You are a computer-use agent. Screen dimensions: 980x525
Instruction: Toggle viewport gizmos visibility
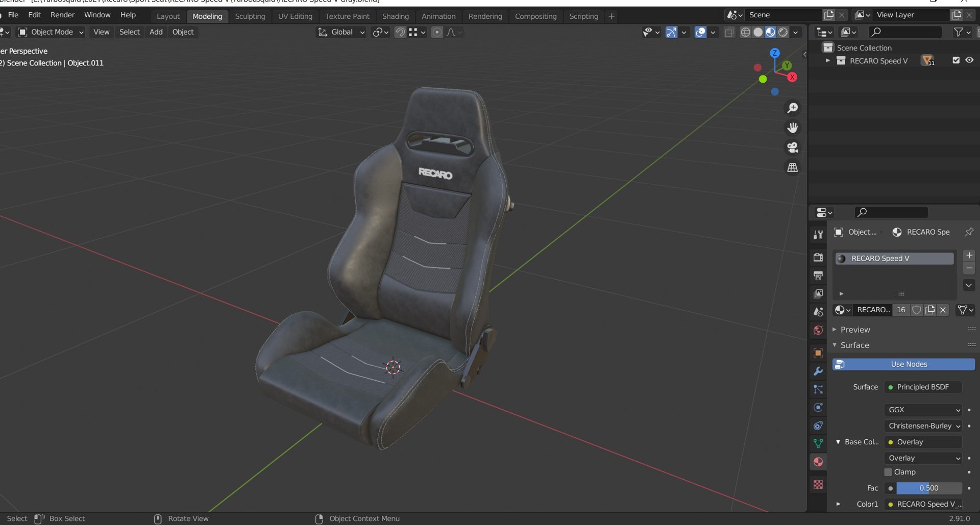(x=671, y=32)
